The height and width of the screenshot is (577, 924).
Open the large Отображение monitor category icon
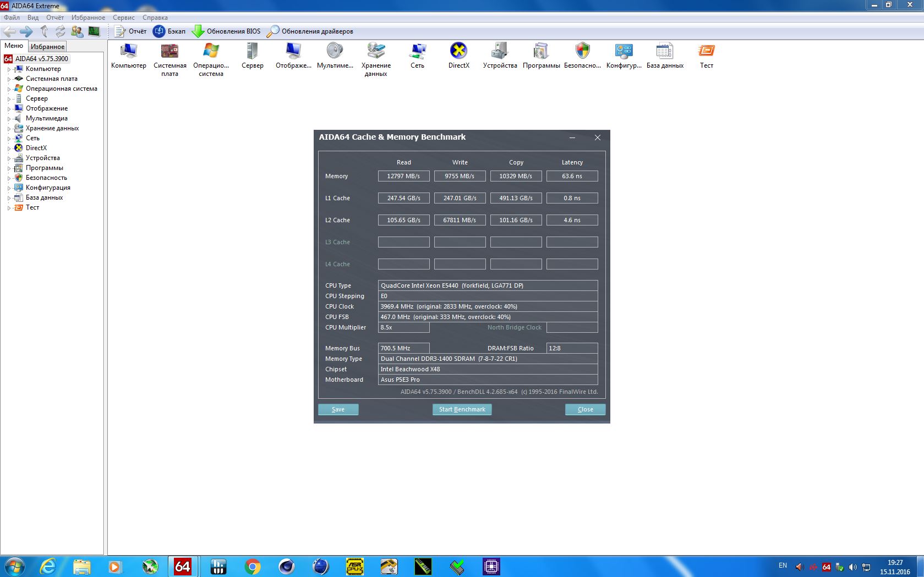[293, 56]
